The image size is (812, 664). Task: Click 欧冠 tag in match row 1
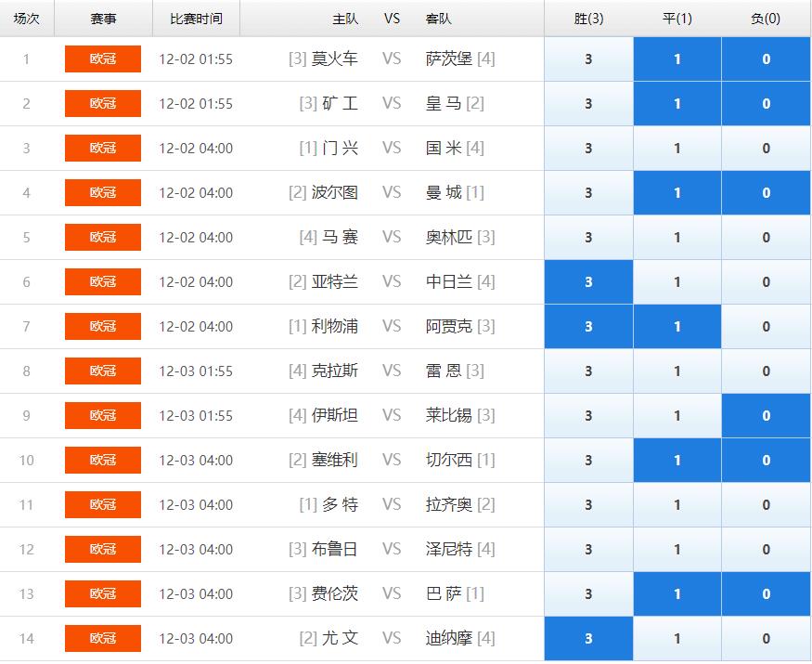(103, 59)
